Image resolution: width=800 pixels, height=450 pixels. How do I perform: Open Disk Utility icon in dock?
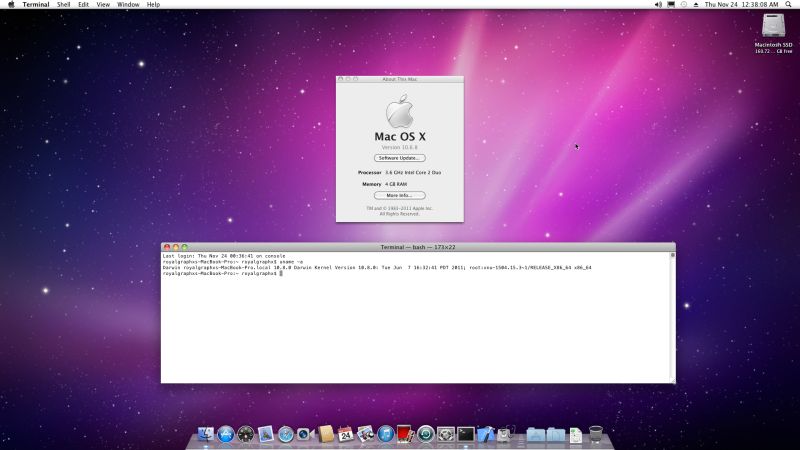pos(506,434)
